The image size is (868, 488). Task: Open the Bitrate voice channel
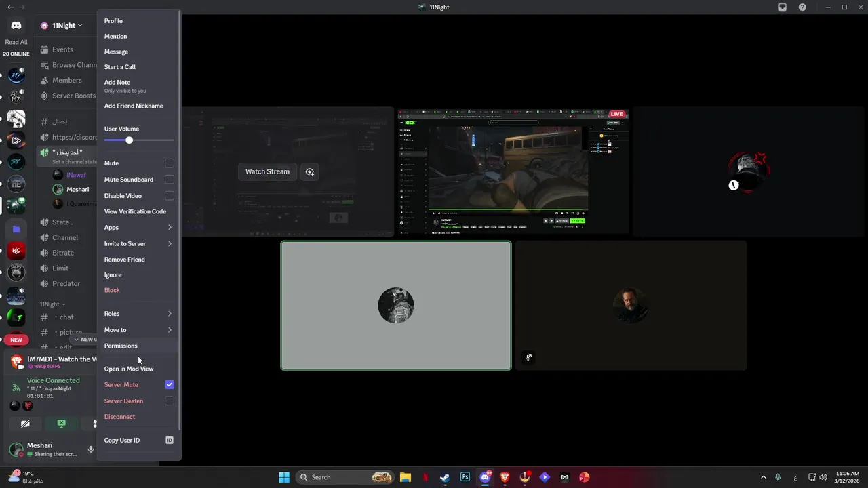tap(63, 253)
